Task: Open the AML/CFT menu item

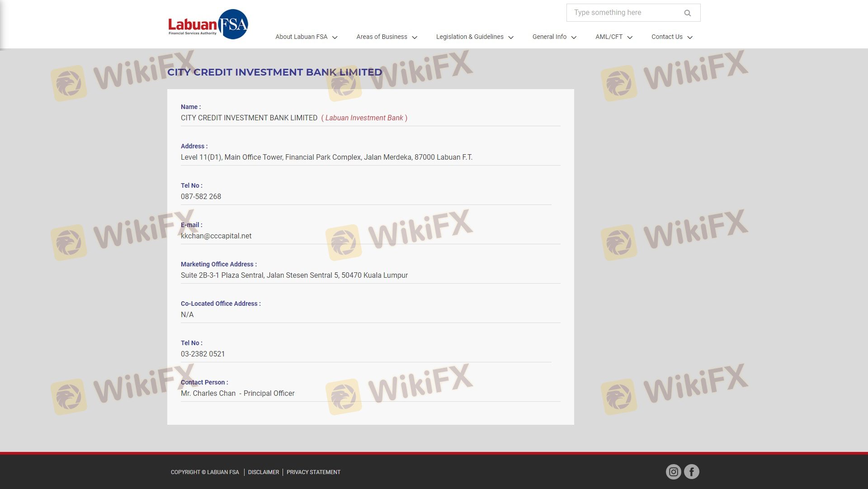Action: click(609, 37)
